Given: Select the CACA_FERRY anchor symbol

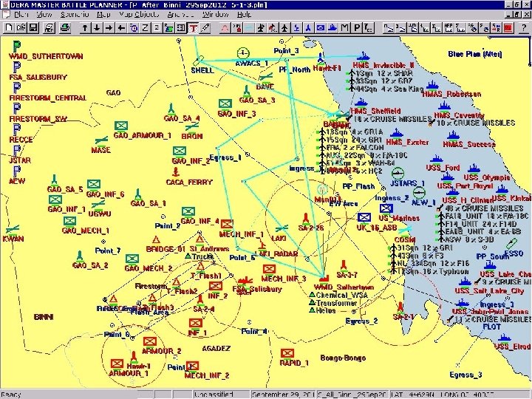Looking at the screenshot, I should 175,172.
